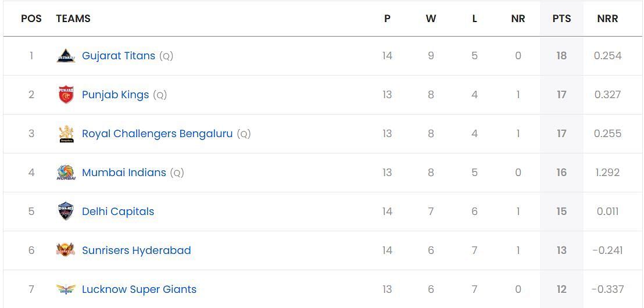Go to the Delhi Capitals team page
Image resolution: width=644 pixels, height=308 pixels.
click(x=119, y=212)
